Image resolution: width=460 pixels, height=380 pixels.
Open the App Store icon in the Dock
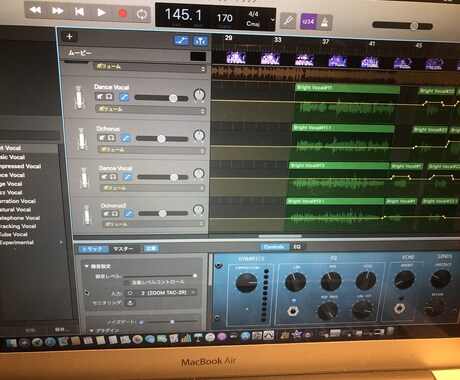coord(245,336)
